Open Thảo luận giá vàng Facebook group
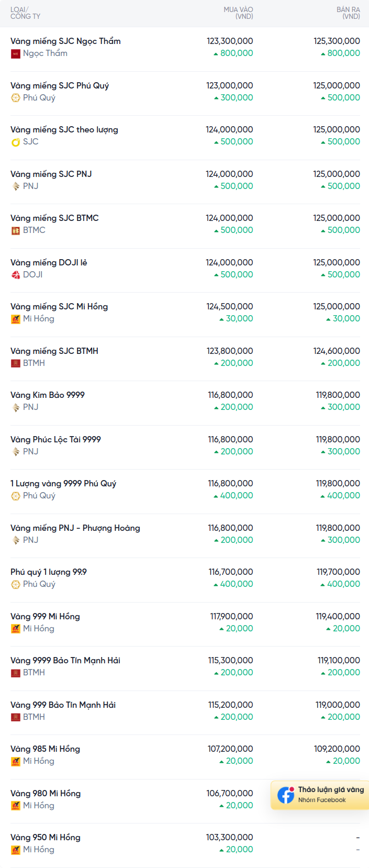369x868 pixels. point(320,795)
